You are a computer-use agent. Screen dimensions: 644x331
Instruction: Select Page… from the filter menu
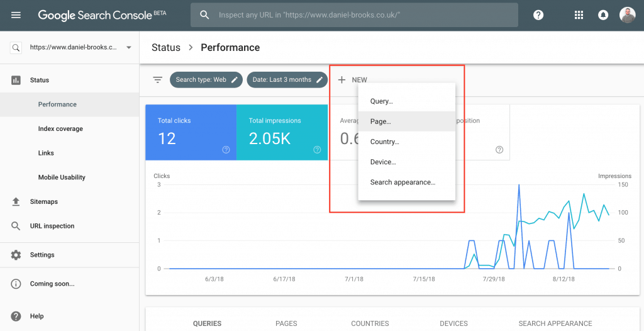click(407, 121)
